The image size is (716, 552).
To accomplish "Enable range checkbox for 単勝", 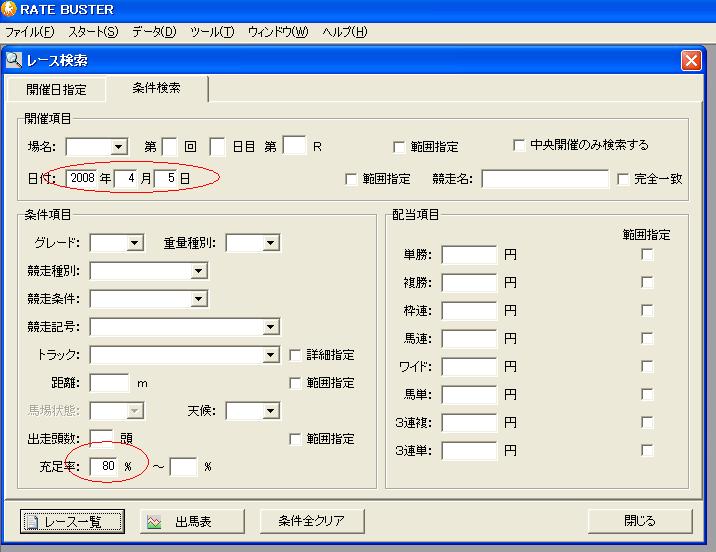I will point(647,254).
